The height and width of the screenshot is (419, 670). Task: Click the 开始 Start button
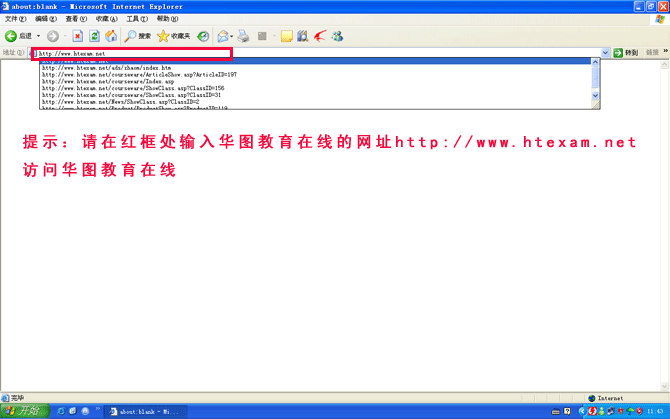[x=25, y=411]
